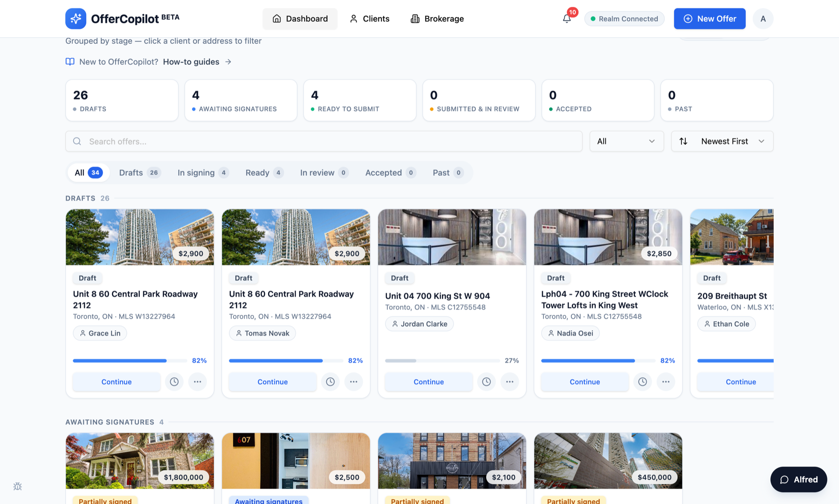839x504 pixels.
Task: Click the bug report icon
Action: tap(18, 486)
